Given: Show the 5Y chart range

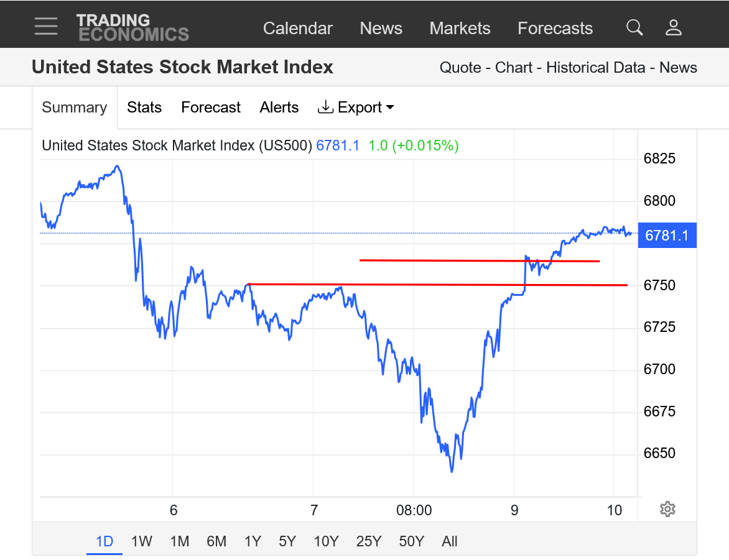Looking at the screenshot, I should point(287,541).
